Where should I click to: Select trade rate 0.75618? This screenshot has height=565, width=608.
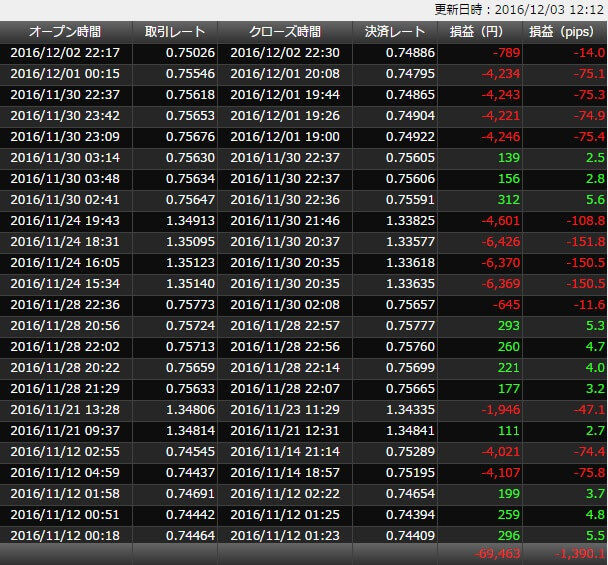click(190, 95)
